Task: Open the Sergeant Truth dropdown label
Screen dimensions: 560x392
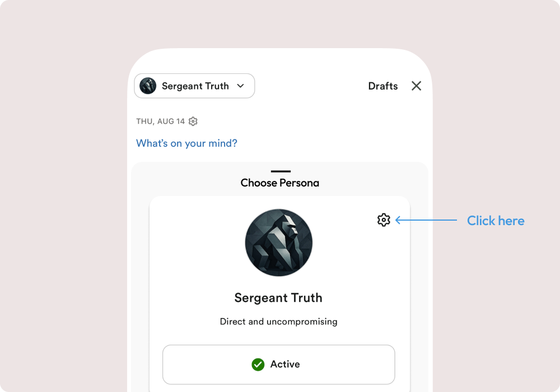Action: (x=195, y=86)
